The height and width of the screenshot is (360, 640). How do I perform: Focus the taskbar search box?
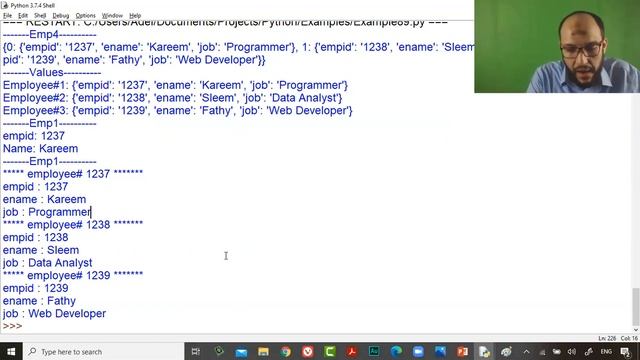(x=104, y=351)
